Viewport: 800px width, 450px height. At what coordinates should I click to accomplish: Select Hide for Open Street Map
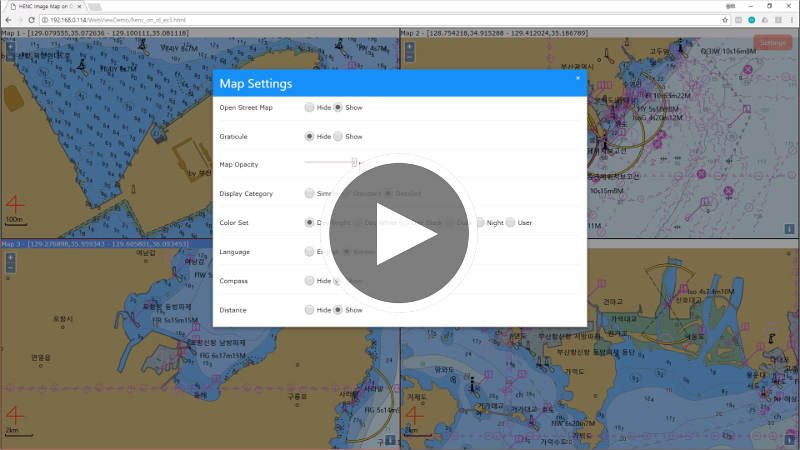tap(310, 107)
